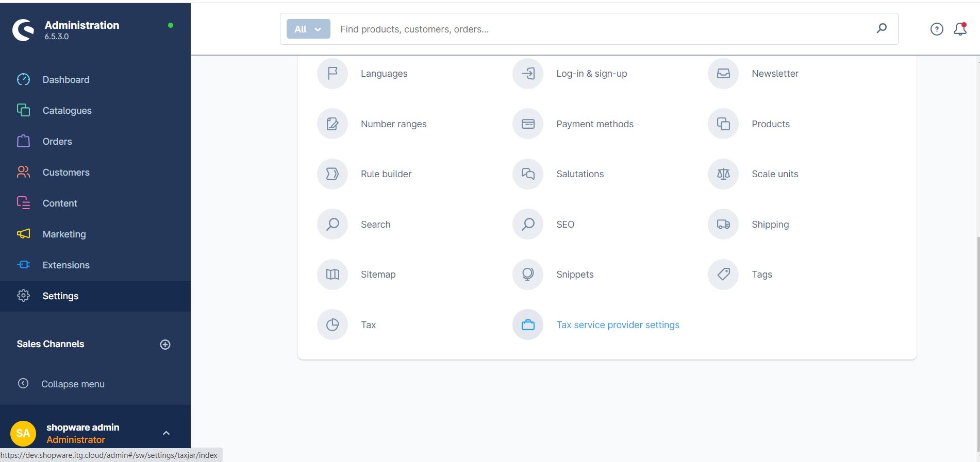Image resolution: width=980 pixels, height=462 pixels.
Task: Click the help question mark icon
Action: click(937, 29)
